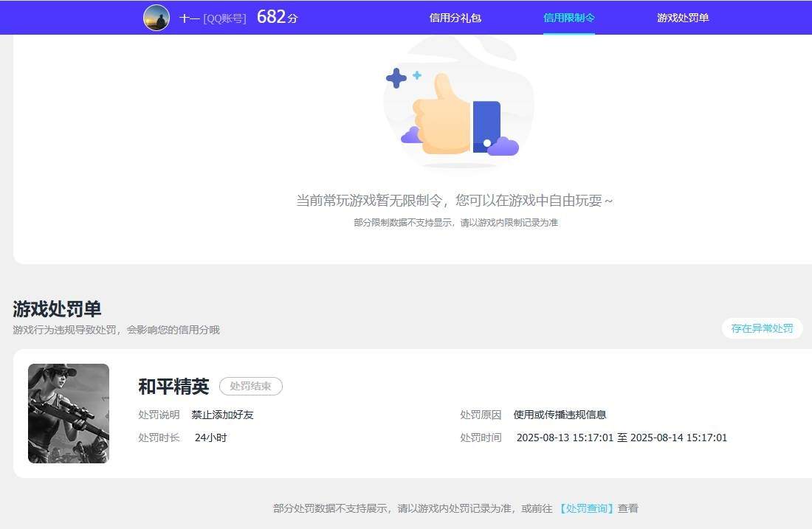Click the 和平精英 game thumbnail
This screenshot has width=812, height=529.
[69, 413]
